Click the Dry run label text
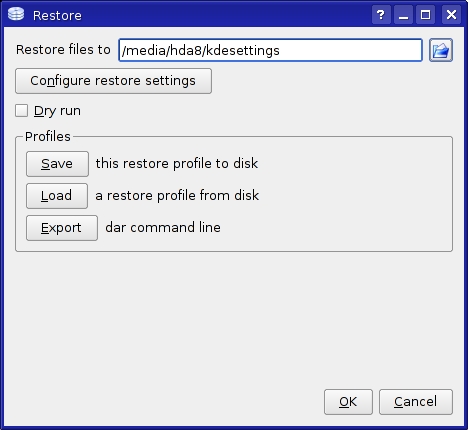The image size is (468, 430). point(57,111)
